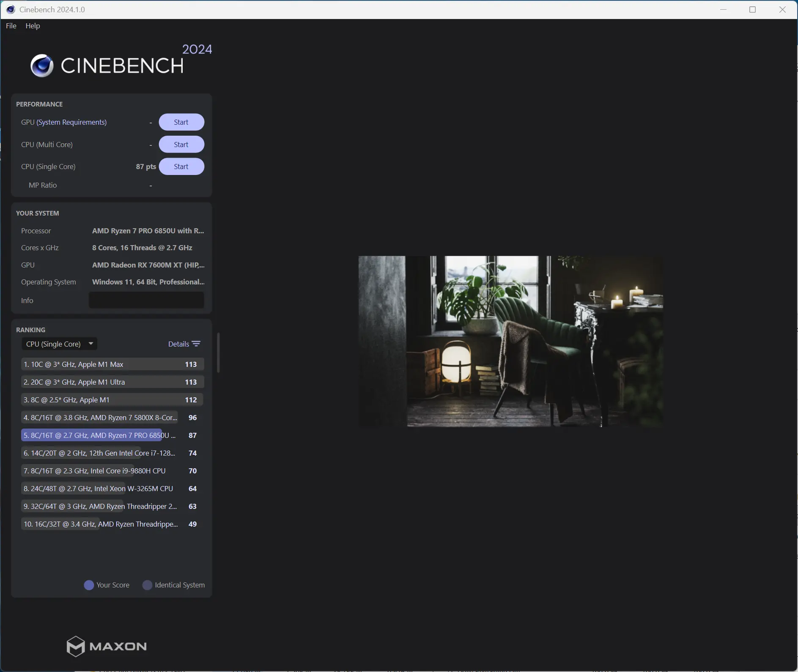The image size is (798, 672).
Task: Select the 32C/64T Ryzen Threadripper row
Action: [x=112, y=506]
